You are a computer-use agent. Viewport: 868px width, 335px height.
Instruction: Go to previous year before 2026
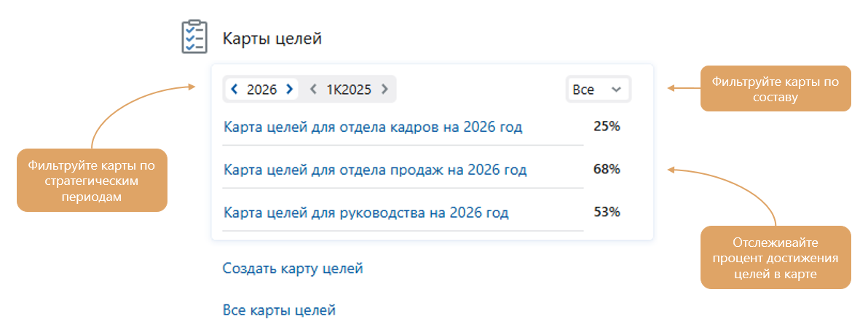[234, 89]
